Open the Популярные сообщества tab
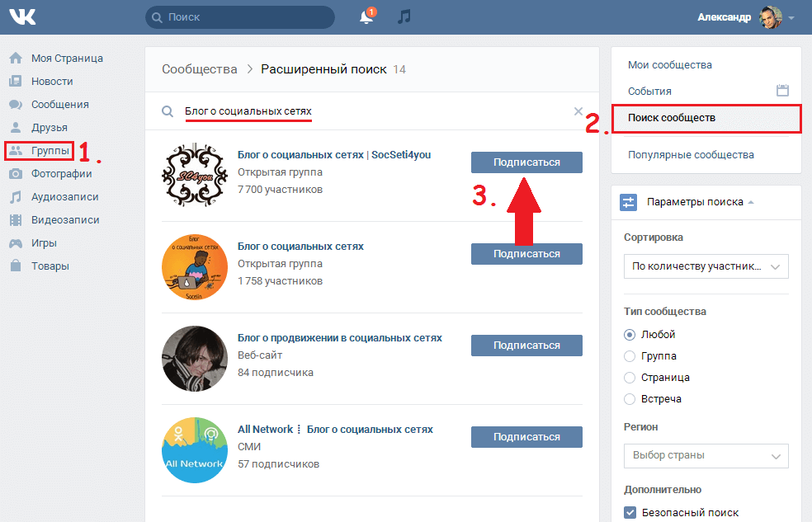This screenshot has width=812, height=522. [x=690, y=155]
